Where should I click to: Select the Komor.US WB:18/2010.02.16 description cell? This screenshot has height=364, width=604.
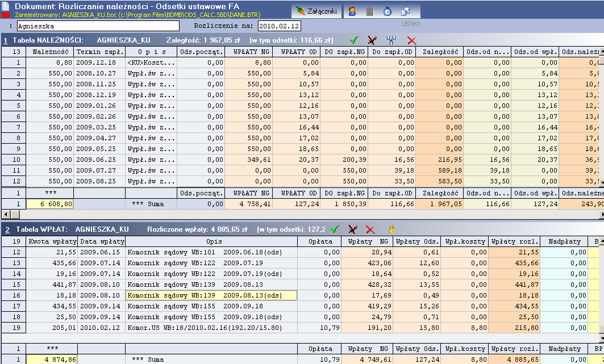211,328
